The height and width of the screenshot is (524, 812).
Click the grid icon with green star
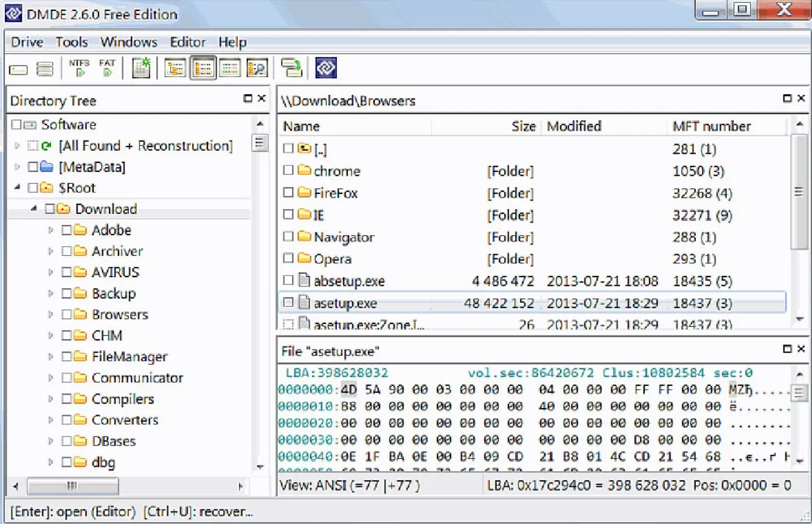tap(141, 68)
